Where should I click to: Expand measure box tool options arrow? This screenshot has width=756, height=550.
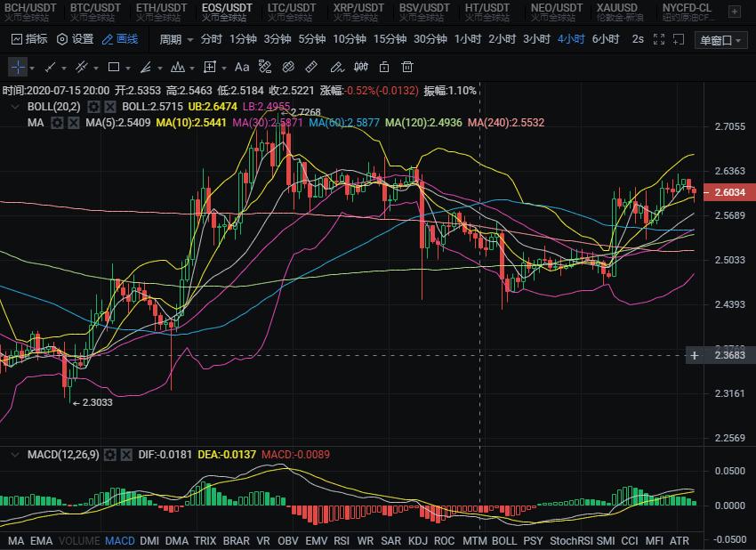point(224,69)
